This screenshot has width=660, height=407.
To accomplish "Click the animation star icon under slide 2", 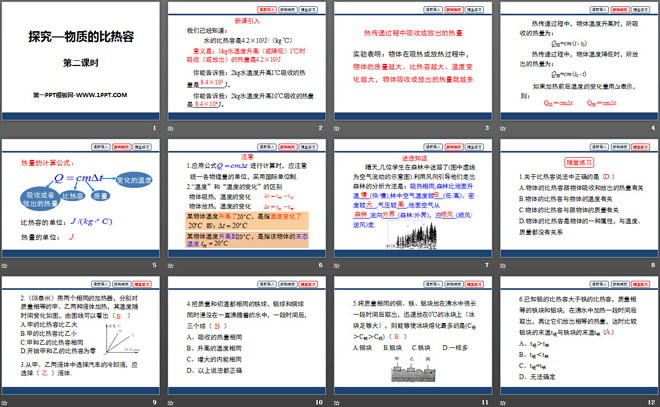I will tap(170, 128).
